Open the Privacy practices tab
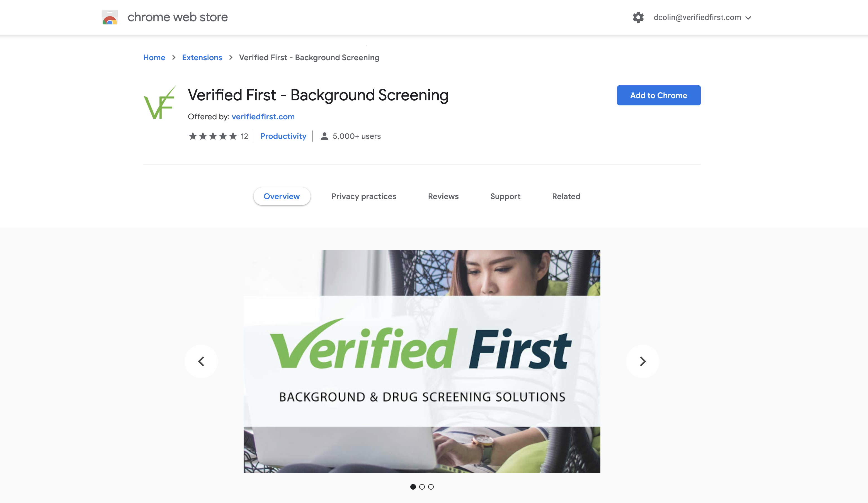The height and width of the screenshot is (503, 868). (x=364, y=196)
